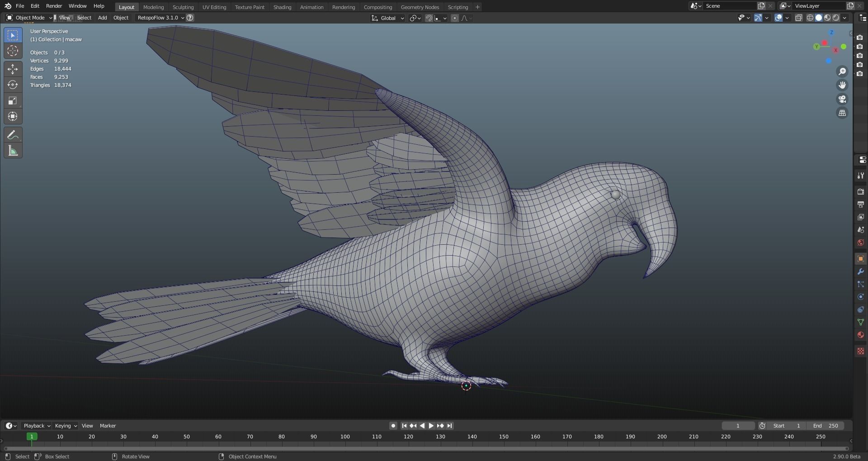
Task: Open the Render properties tab
Action: tap(861, 192)
